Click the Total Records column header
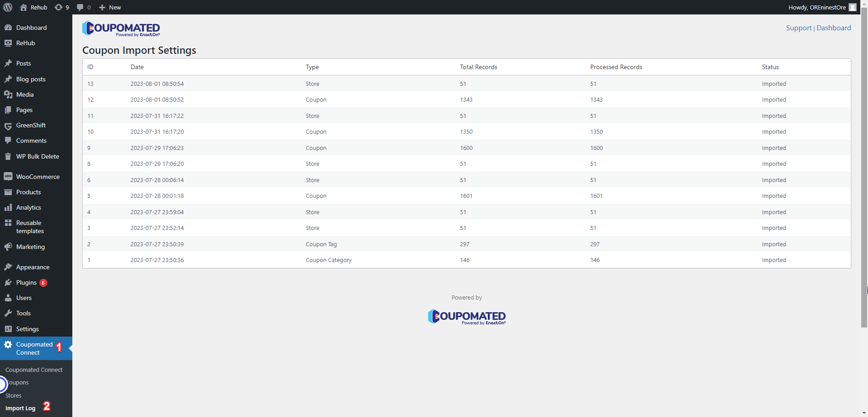The width and height of the screenshot is (868, 417). 478,67
